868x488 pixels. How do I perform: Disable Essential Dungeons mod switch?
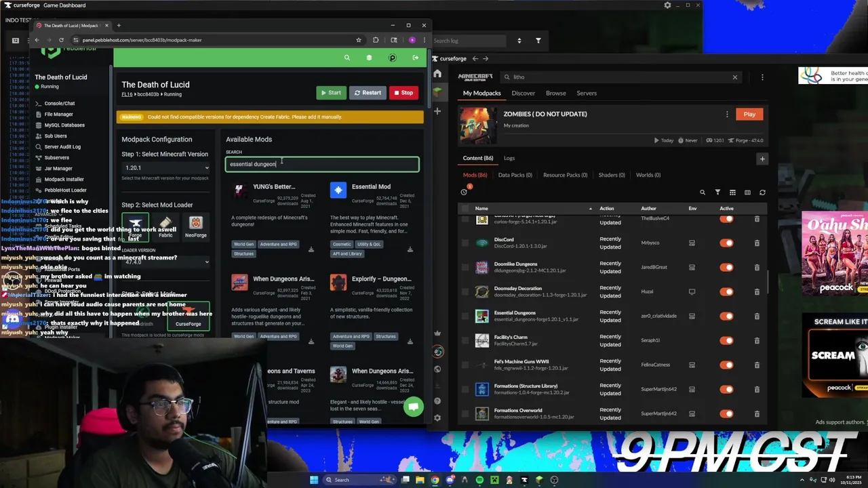[726, 316]
